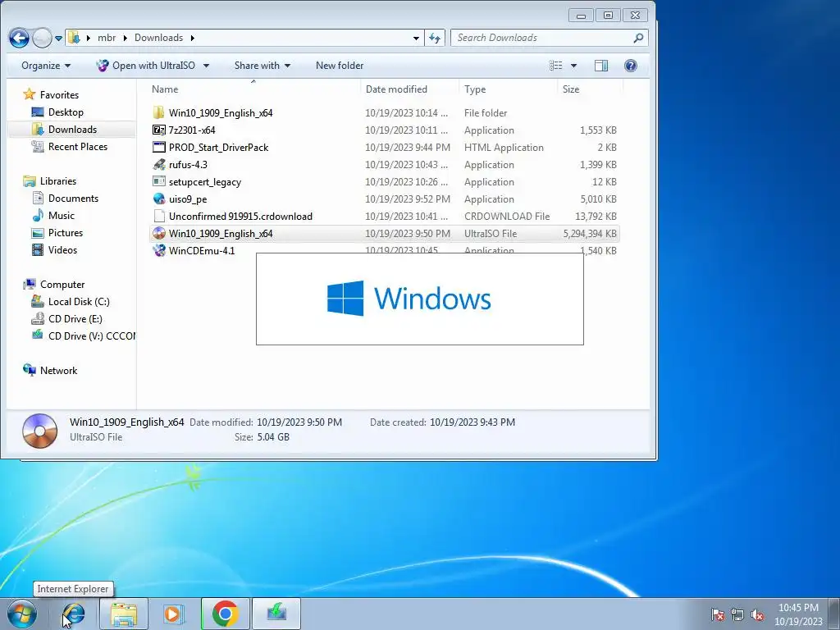Viewport: 840px width, 630px height.
Task: Select the 7z2301-x64 application icon
Action: [158, 130]
